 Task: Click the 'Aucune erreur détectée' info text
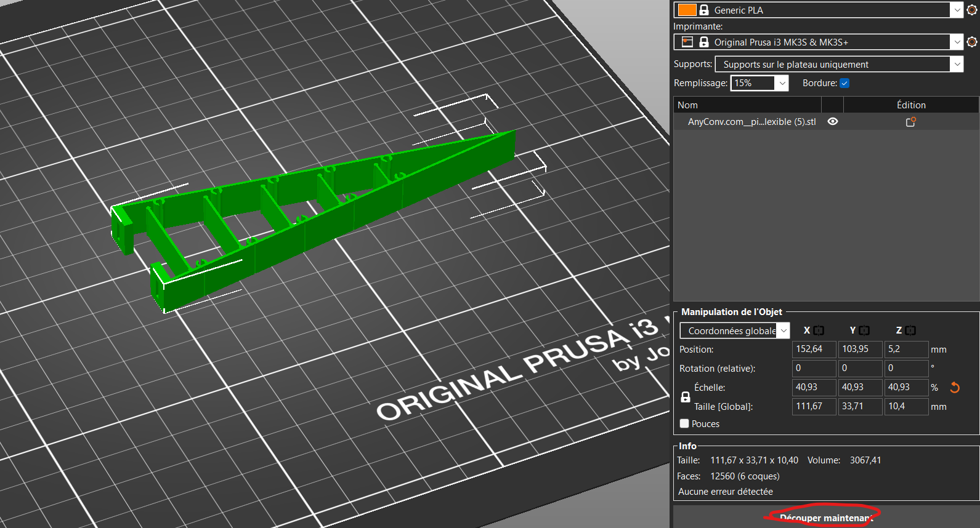[725, 492]
